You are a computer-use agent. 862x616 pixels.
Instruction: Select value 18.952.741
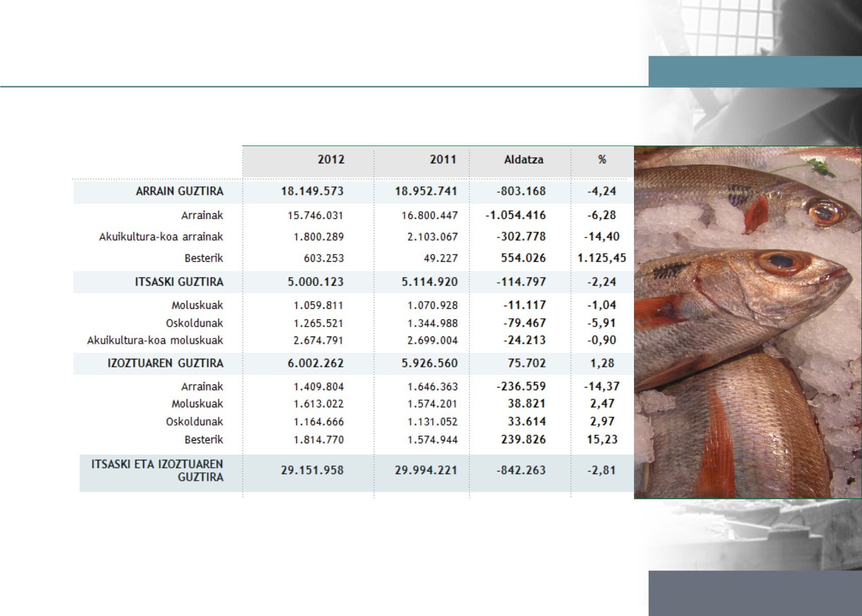(x=426, y=192)
